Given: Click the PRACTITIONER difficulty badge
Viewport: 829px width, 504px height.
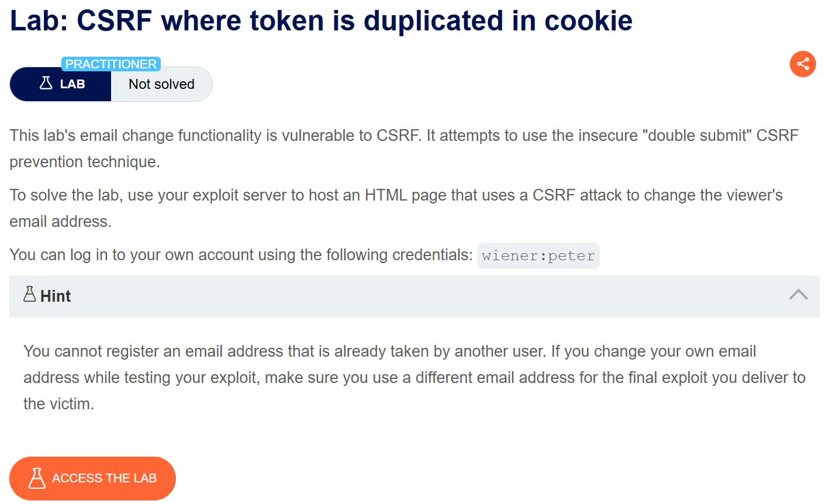Looking at the screenshot, I should click(110, 64).
